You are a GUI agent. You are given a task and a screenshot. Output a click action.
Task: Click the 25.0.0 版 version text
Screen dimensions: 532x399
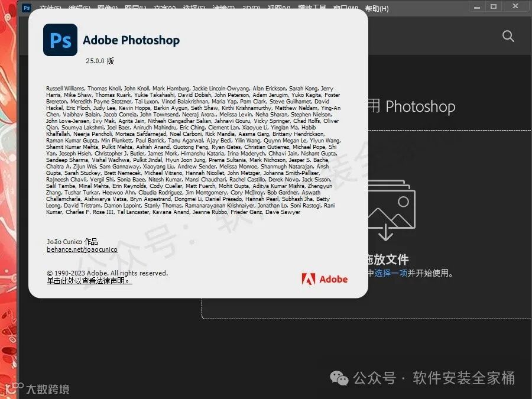(100, 61)
